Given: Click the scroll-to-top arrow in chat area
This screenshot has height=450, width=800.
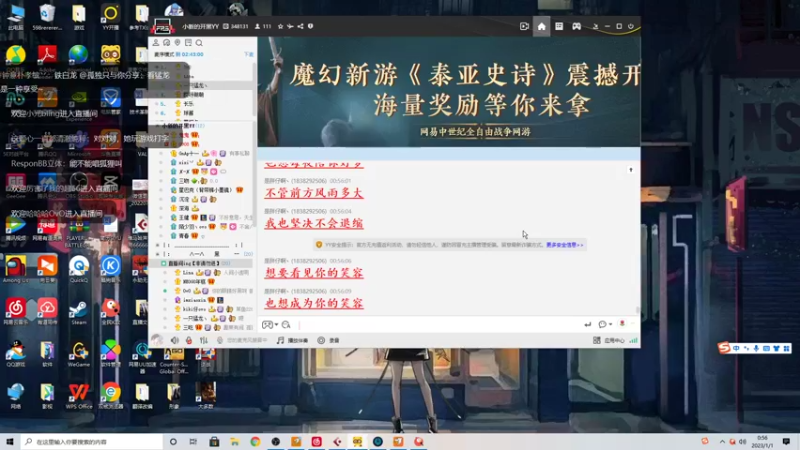Looking at the screenshot, I should (631, 169).
